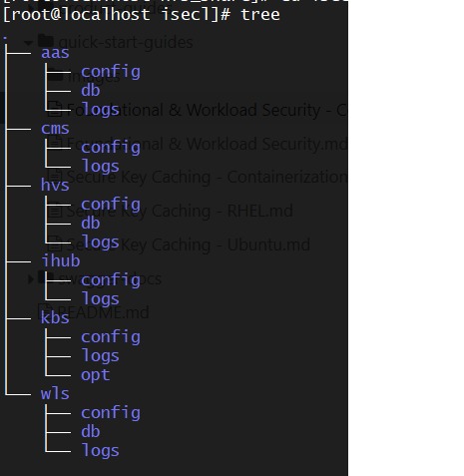Select 'db' under the wls directory
Viewport: 464px width, 476px height.
(x=91, y=431)
